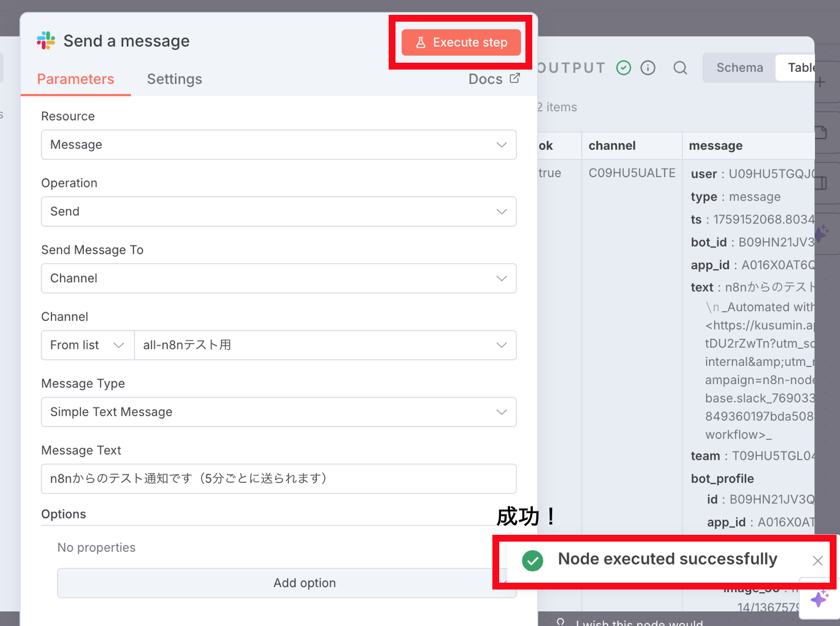Click the green check icon in notification

coord(533,561)
